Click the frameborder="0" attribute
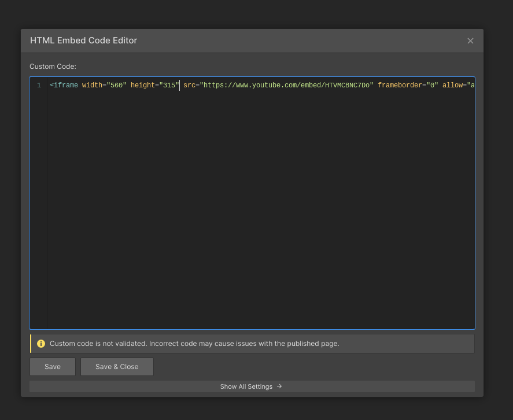513x420 pixels. 408,85
